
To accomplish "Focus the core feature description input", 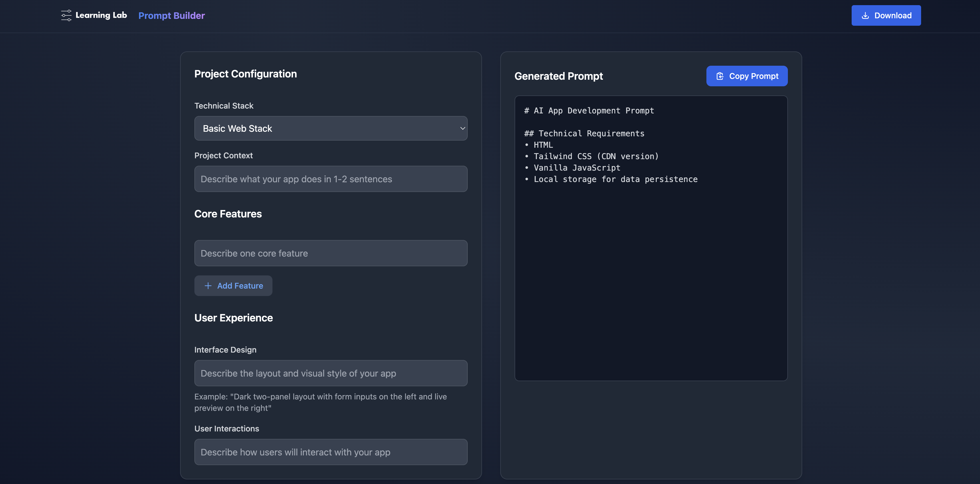I will 330,253.
